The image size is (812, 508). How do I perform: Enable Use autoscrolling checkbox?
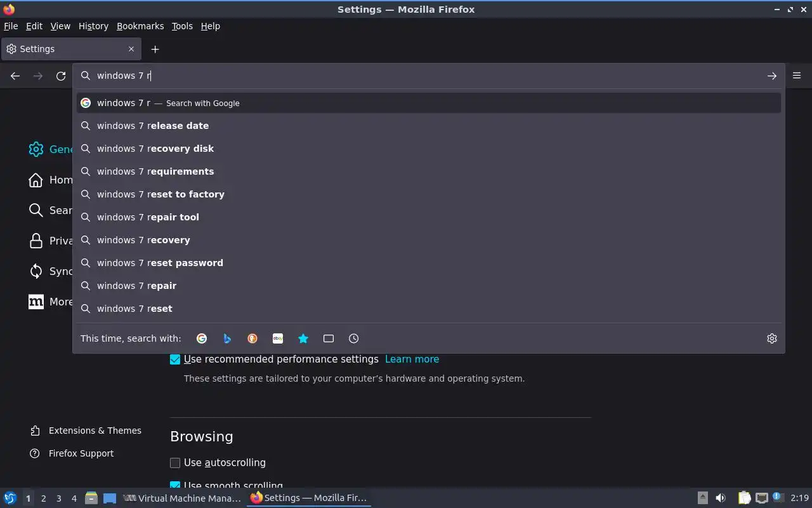coord(175,463)
